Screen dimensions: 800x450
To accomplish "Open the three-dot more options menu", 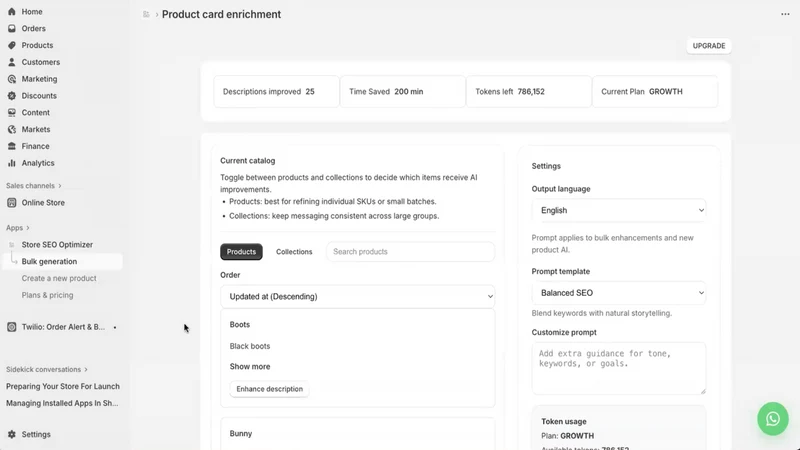I will 785,14.
